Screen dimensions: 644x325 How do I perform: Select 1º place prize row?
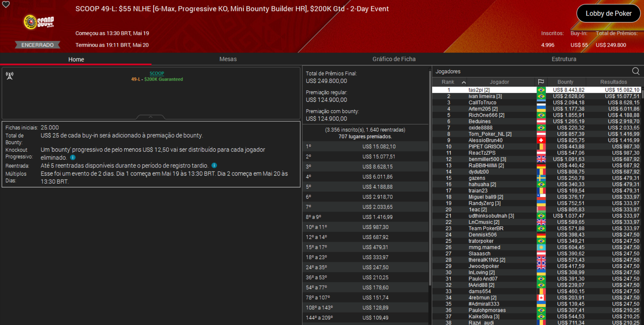(x=365, y=147)
